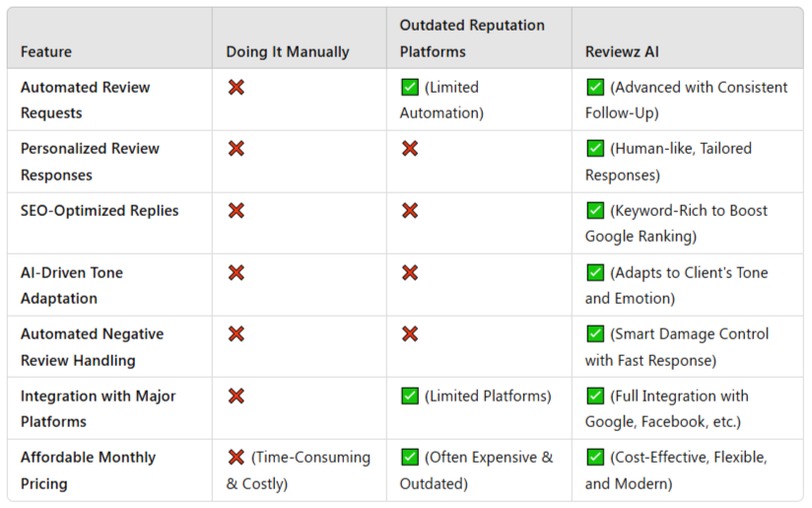
Task: Click the Doing It Manually column header
Action: [x=288, y=51]
